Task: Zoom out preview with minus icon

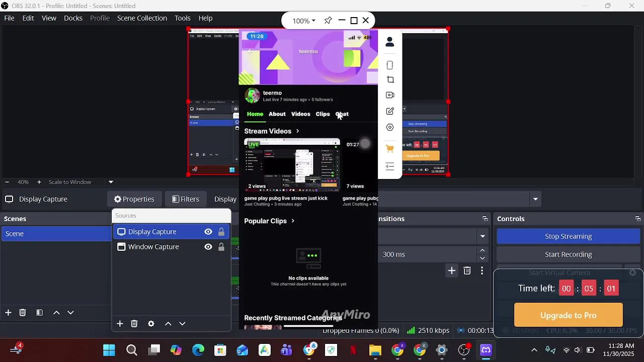Action: click(7, 182)
